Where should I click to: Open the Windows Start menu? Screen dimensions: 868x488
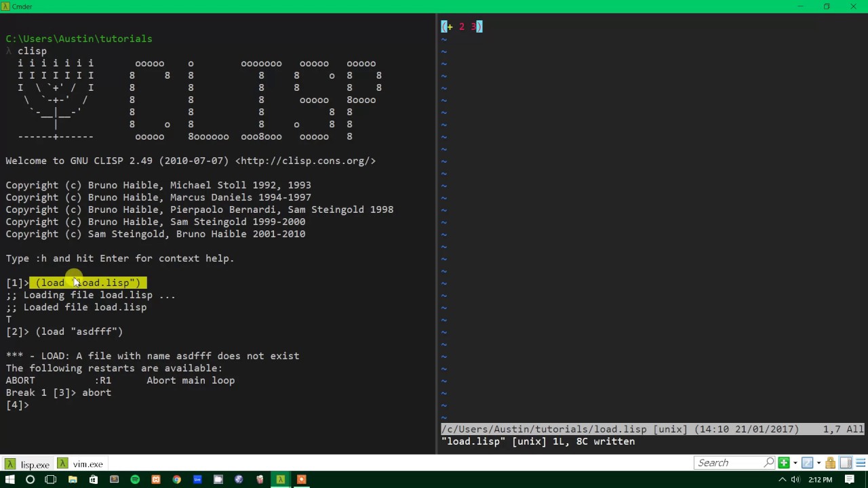click(x=10, y=480)
